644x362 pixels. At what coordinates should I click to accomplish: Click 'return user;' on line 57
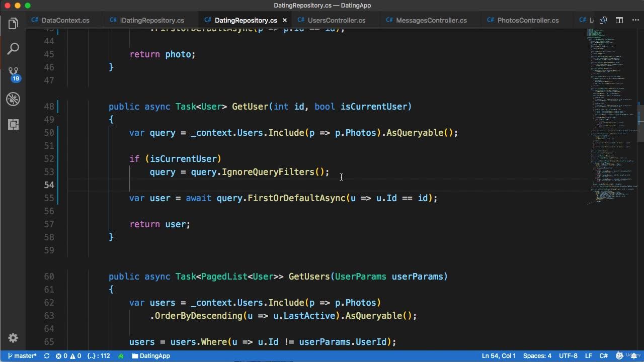(160, 224)
